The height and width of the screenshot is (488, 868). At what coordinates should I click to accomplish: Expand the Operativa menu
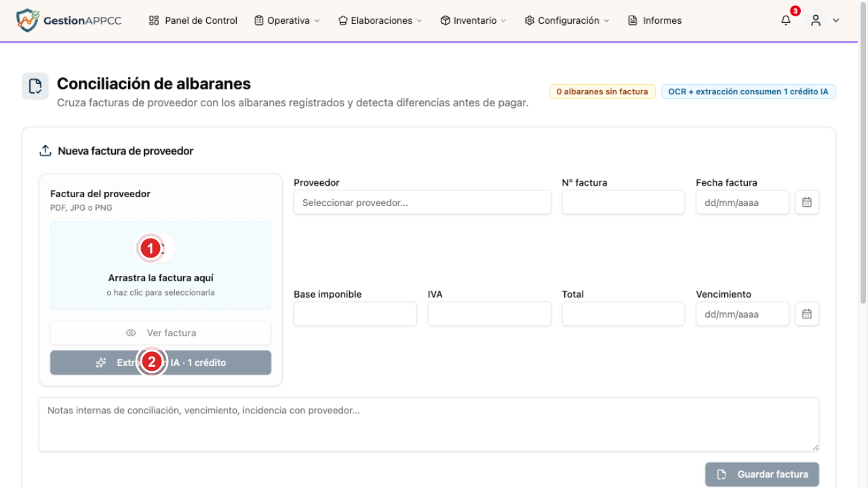click(x=287, y=20)
